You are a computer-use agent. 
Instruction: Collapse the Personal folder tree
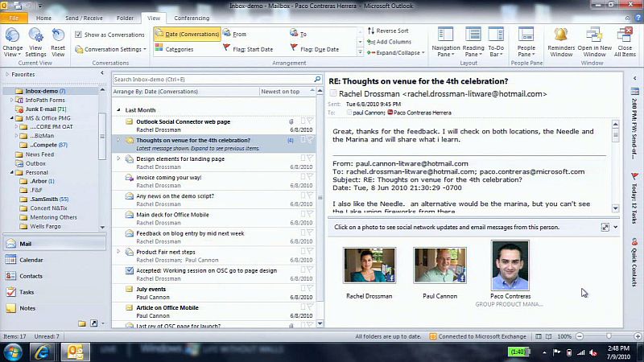click(11, 173)
